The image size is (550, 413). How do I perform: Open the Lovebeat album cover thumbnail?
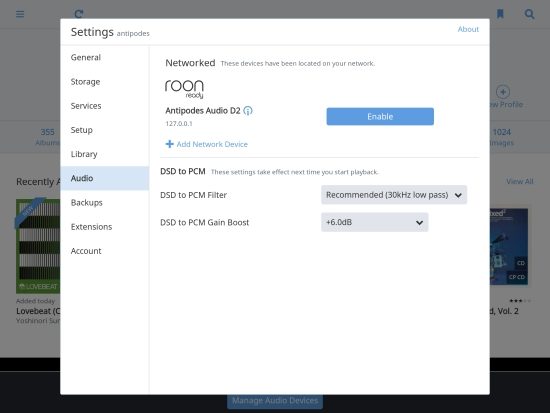38,246
